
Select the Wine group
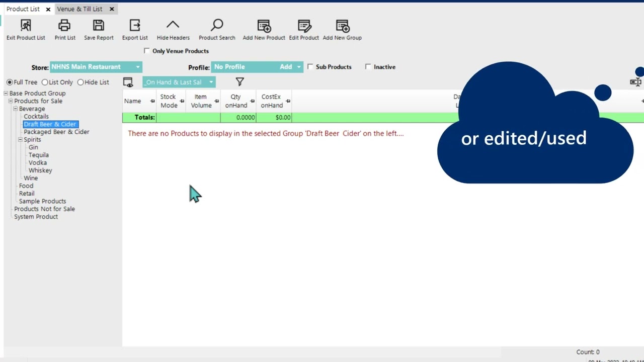(x=31, y=178)
